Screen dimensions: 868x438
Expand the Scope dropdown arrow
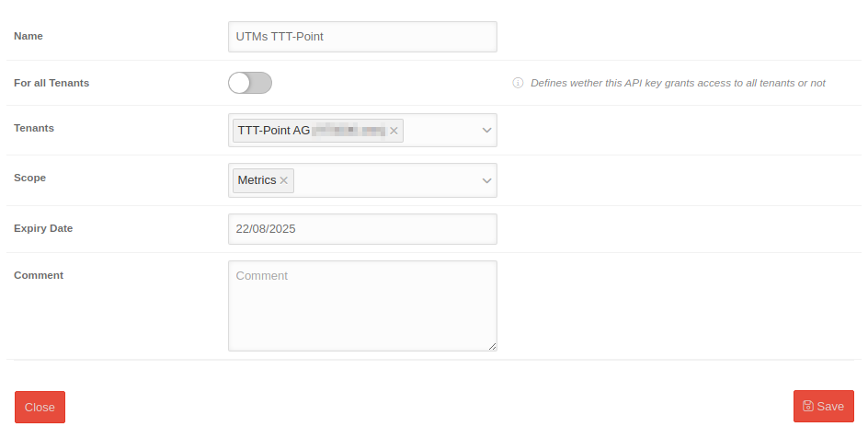coord(487,180)
